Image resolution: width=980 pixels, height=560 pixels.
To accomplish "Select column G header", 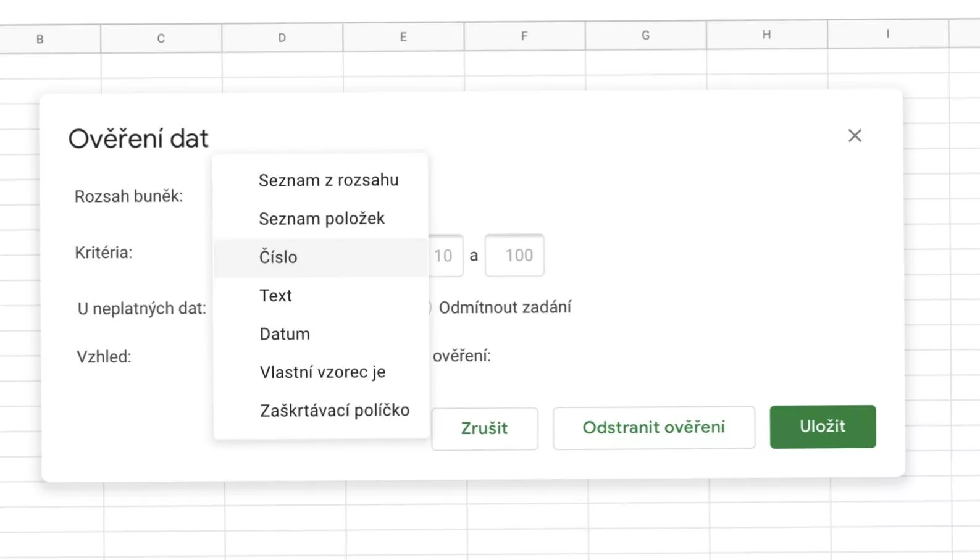I will [645, 35].
